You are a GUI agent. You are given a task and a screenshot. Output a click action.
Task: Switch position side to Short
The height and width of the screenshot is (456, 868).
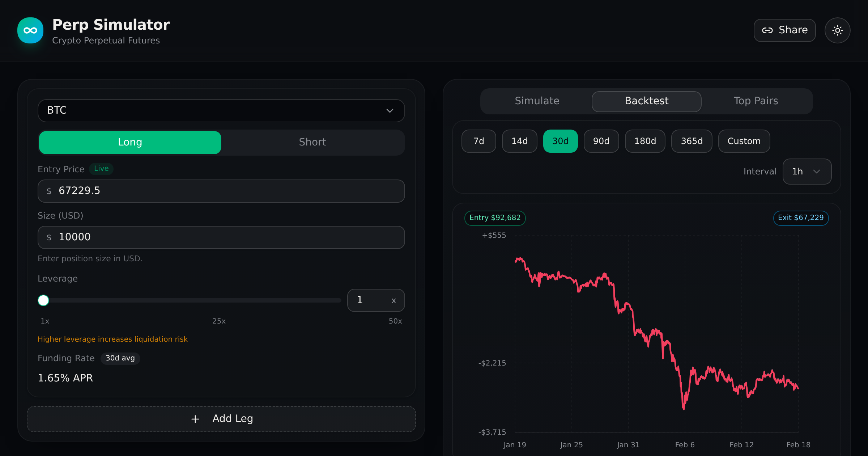click(x=312, y=142)
